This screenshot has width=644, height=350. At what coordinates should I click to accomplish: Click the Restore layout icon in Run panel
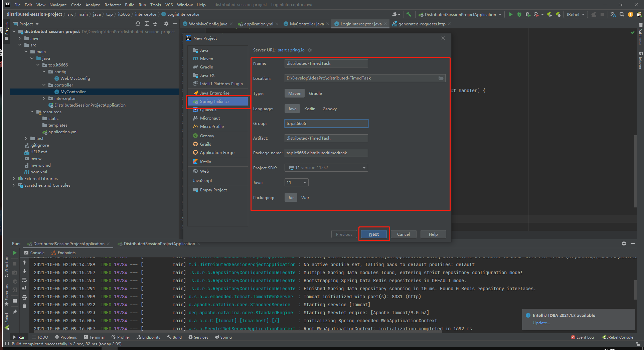point(15,301)
